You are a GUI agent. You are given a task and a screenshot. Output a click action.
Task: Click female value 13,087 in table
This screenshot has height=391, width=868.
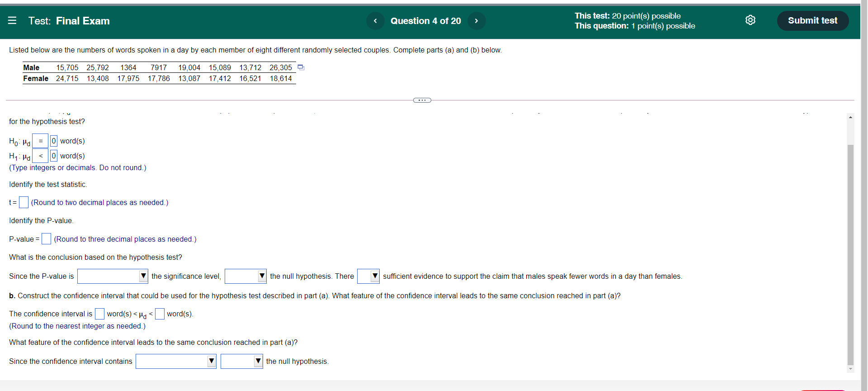pyautogui.click(x=189, y=78)
